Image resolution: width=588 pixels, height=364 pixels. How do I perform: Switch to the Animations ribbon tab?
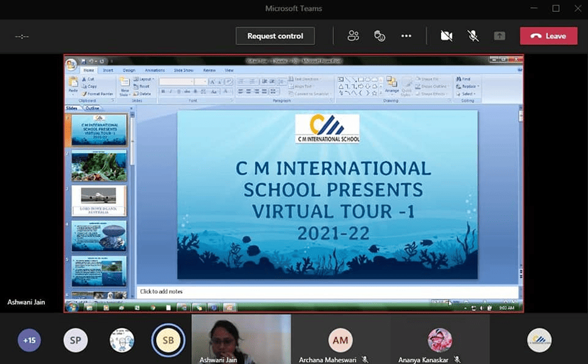(x=155, y=70)
